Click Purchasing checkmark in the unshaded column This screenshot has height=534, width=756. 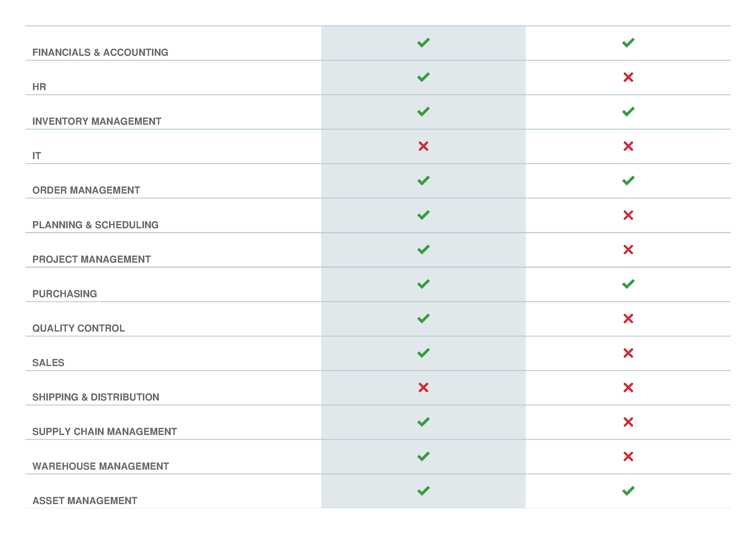click(628, 284)
